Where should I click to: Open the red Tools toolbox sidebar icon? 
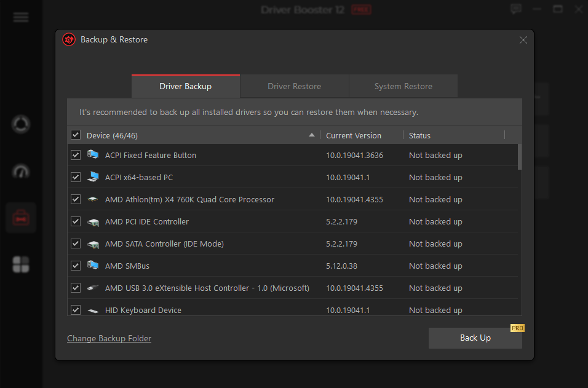point(20,217)
